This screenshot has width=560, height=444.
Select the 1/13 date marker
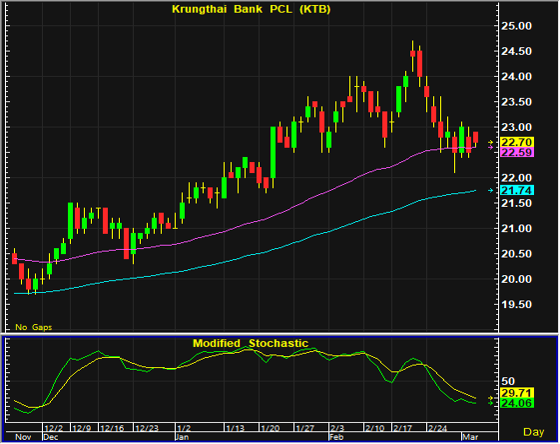coord(235,428)
